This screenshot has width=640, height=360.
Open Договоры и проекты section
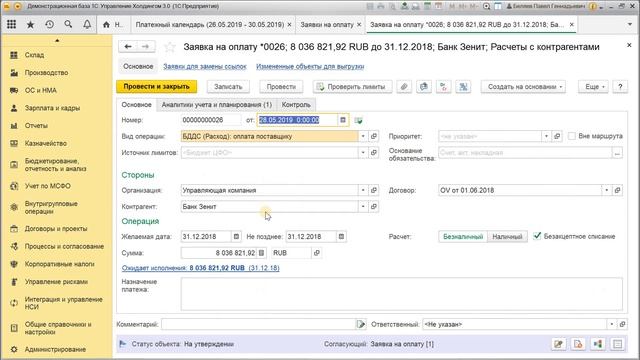point(56,229)
